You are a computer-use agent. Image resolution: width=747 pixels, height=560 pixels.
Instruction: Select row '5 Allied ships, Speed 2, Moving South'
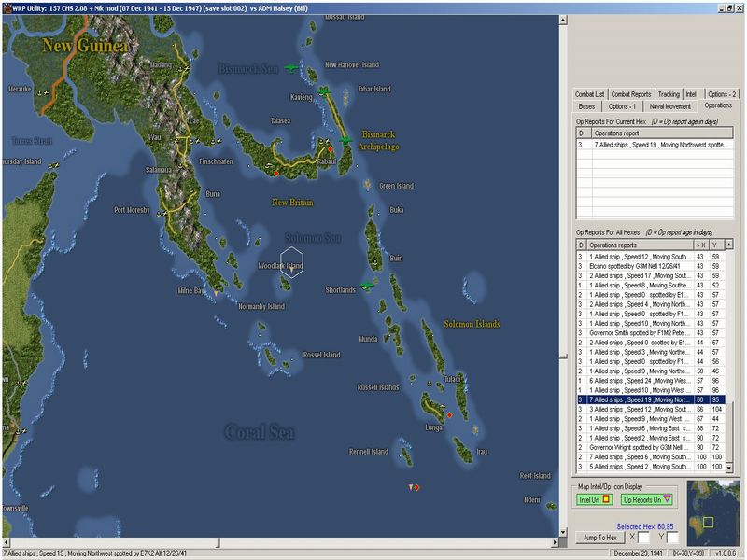[650, 466]
